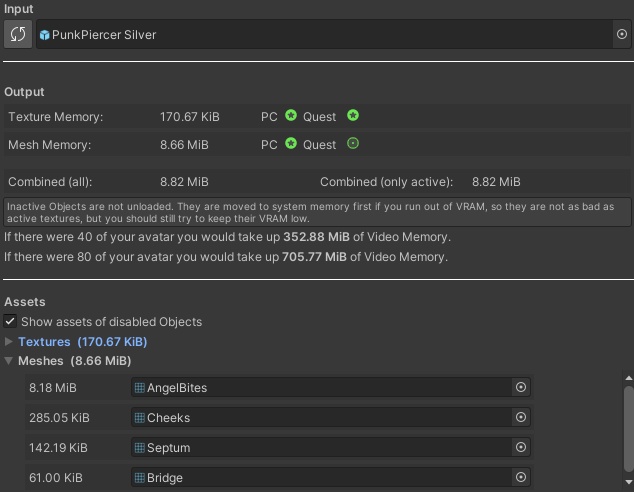Open object picker for Septum mesh
Screen dimensions: 634x492
pos(520,447)
